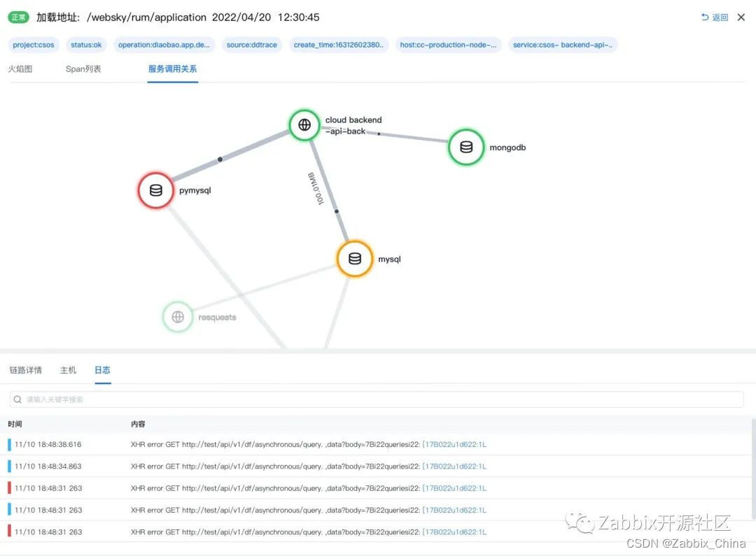The height and width of the screenshot is (556, 756).
Task: Switch to the 主机 tab
Action: click(x=68, y=370)
